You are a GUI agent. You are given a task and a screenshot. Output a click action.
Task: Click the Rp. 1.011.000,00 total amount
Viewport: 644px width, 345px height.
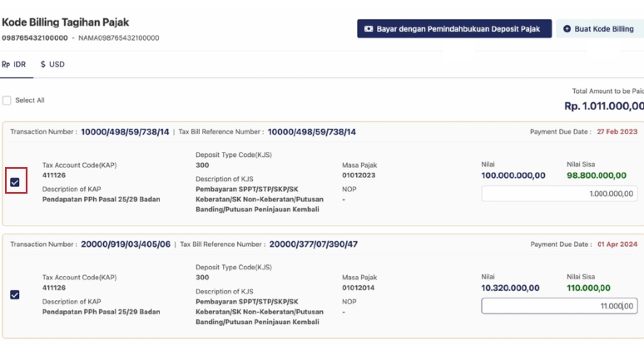tap(603, 106)
